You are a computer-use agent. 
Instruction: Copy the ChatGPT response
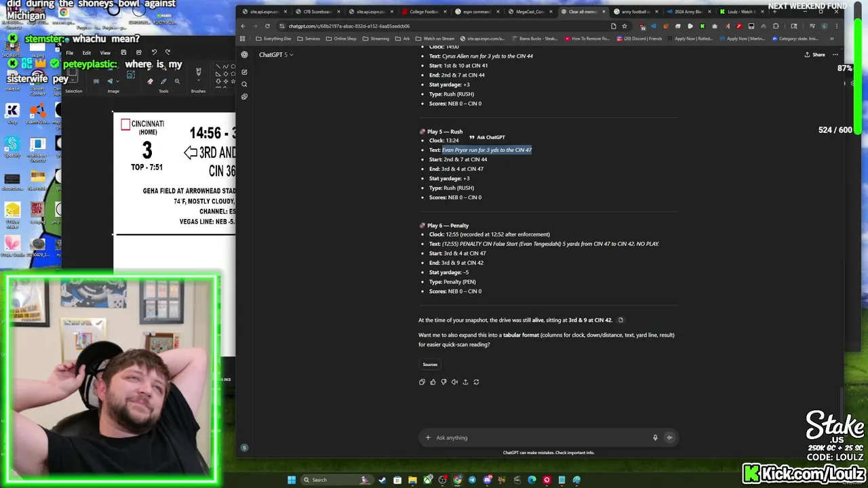coord(422,382)
